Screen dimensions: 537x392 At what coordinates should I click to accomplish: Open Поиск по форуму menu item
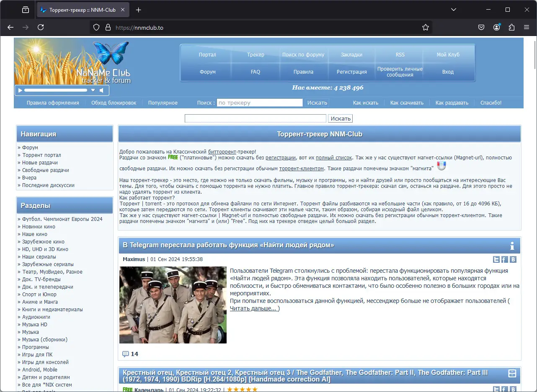(303, 55)
